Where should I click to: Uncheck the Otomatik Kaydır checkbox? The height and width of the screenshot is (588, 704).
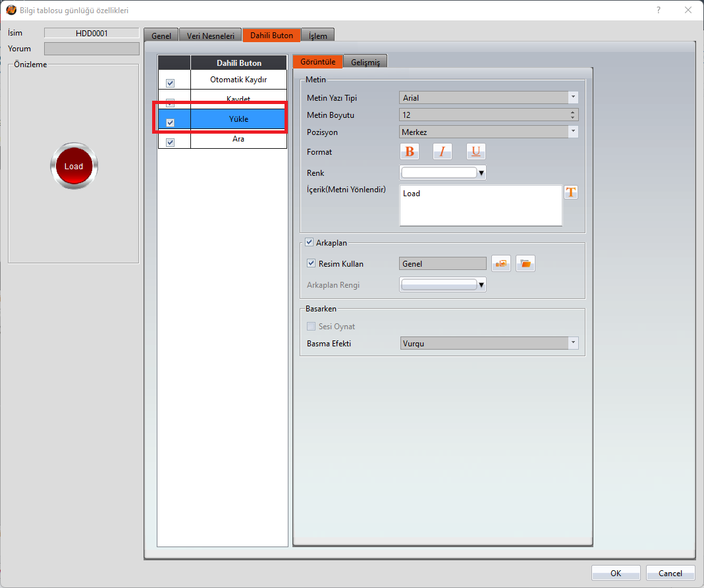pyautogui.click(x=171, y=83)
